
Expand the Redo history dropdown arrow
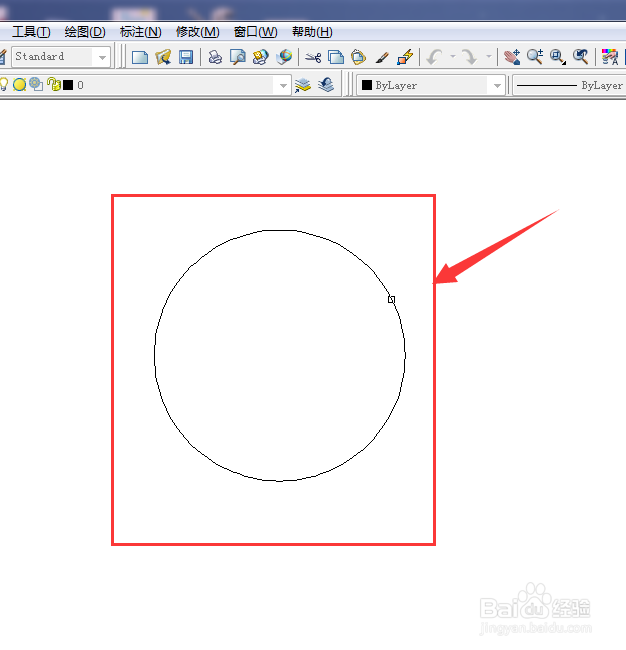489,57
